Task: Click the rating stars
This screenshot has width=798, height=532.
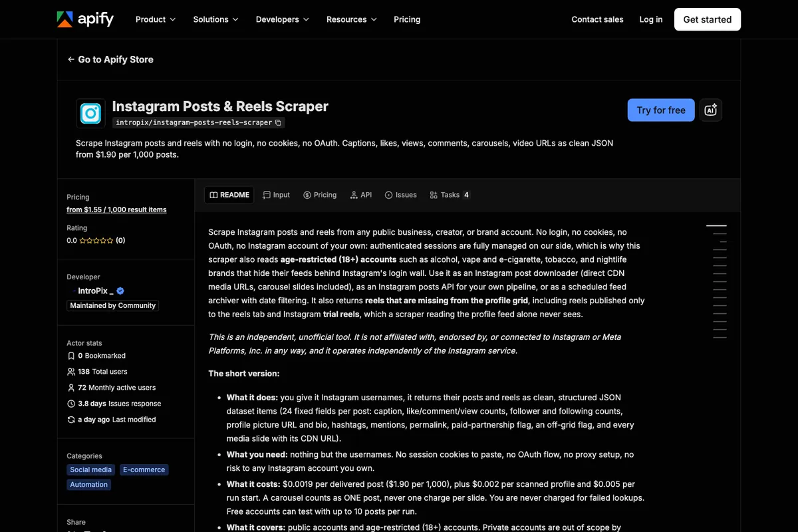Action: click(x=96, y=241)
